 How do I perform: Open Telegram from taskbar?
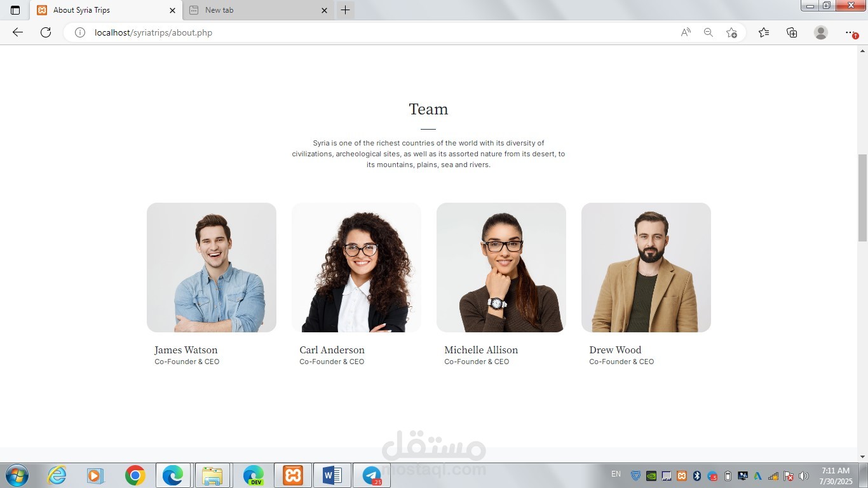click(372, 475)
